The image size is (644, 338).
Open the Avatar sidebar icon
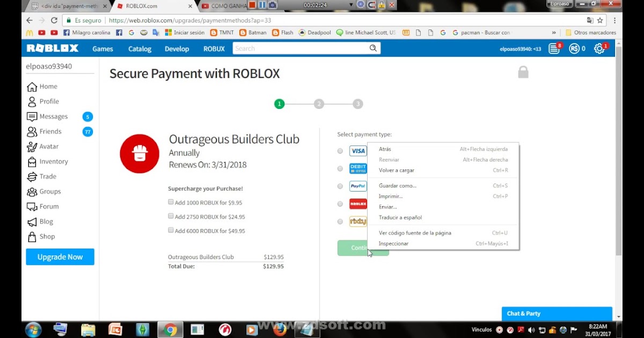[32, 146]
